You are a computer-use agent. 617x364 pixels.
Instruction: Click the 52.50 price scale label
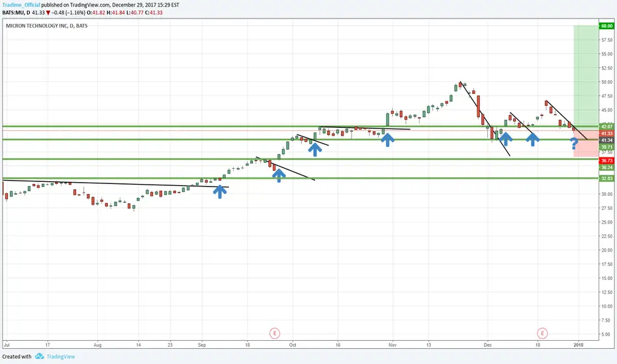(x=607, y=68)
